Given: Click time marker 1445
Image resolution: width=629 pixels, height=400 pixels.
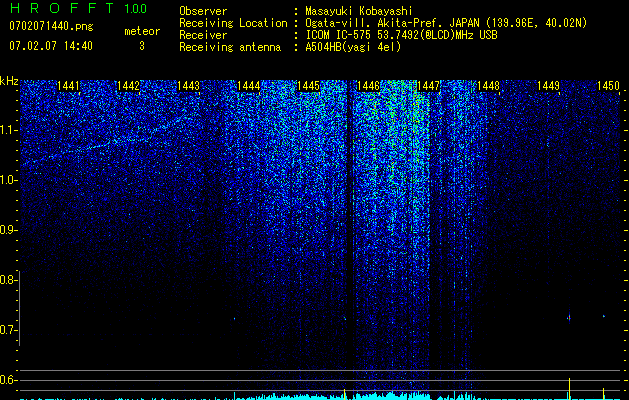Looking at the screenshot, I should click(308, 86).
